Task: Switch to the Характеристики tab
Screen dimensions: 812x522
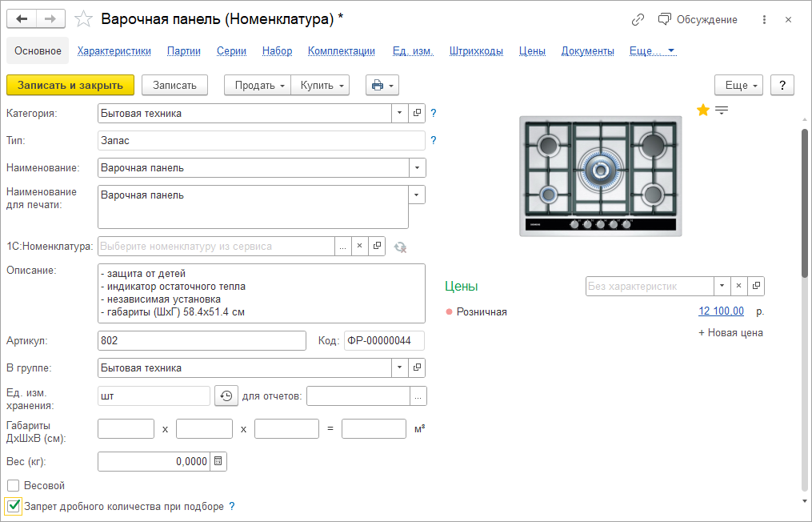Action: coord(114,51)
